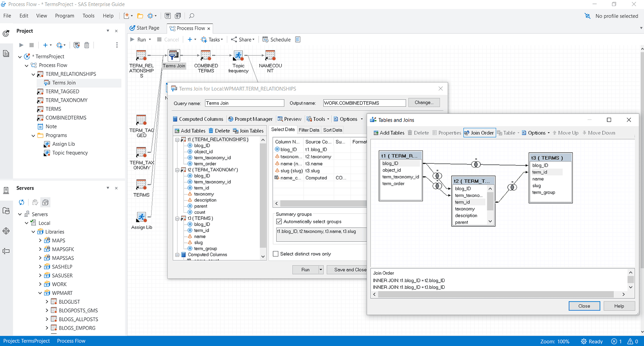Click the Refresh icon in Servers pane
644x346 pixels.
click(21, 202)
